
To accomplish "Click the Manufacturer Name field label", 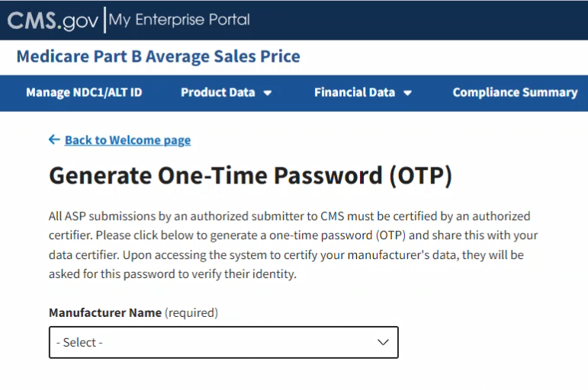I will coord(105,312).
